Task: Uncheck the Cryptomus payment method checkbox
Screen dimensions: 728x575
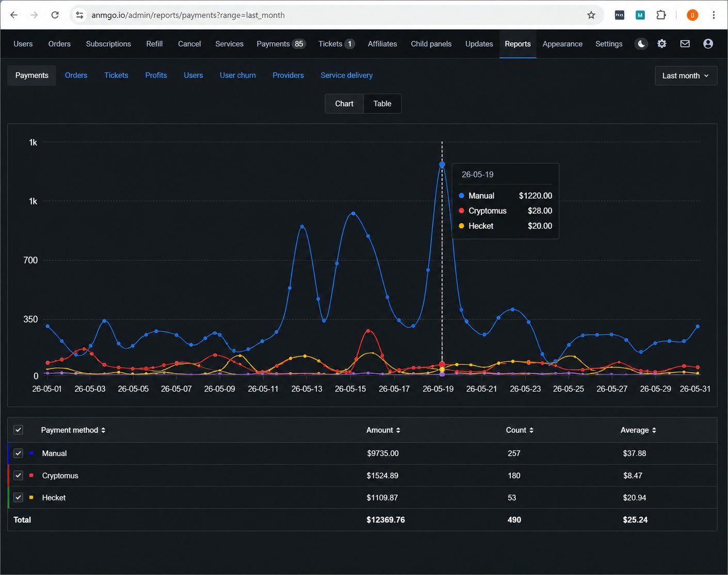Action: click(19, 475)
